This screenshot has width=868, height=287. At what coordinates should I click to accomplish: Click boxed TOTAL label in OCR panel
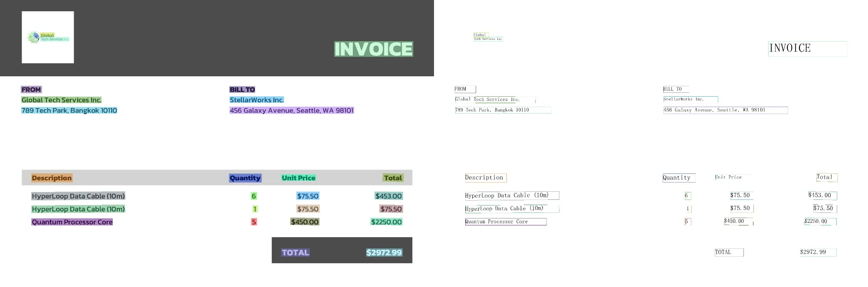tap(729, 252)
